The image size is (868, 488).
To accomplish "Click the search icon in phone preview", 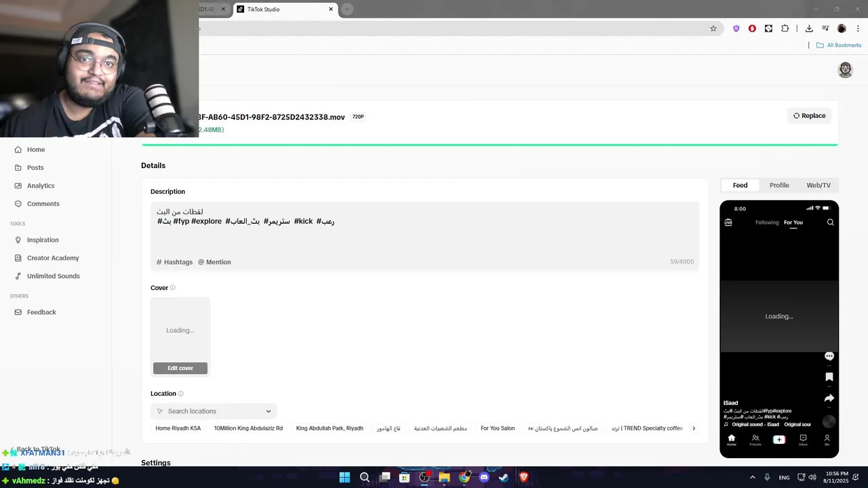I will pyautogui.click(x=830, y=222).
